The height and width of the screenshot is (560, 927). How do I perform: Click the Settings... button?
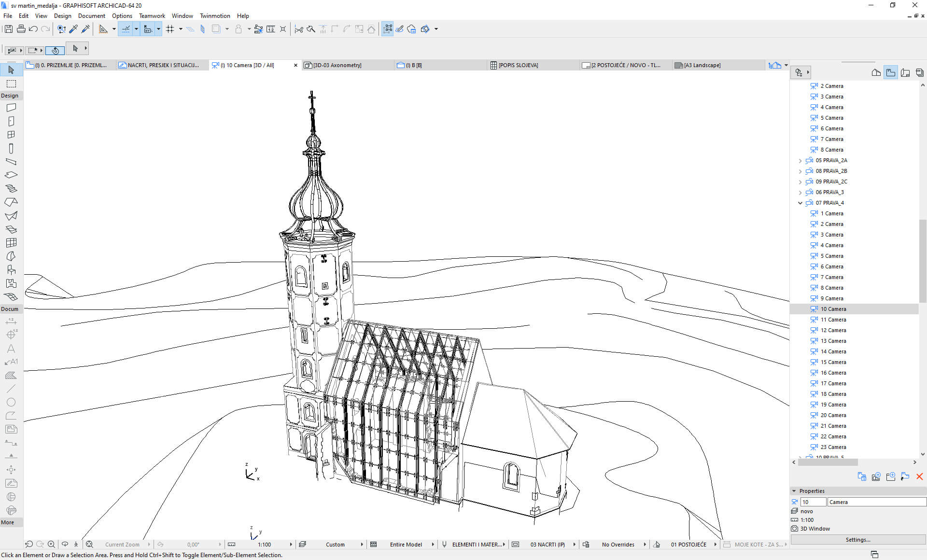click(857, 540)
